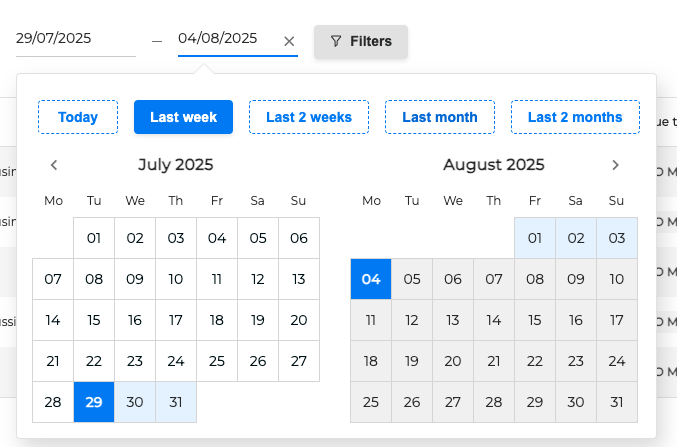Open the Filters button

(x=360, y=41)
